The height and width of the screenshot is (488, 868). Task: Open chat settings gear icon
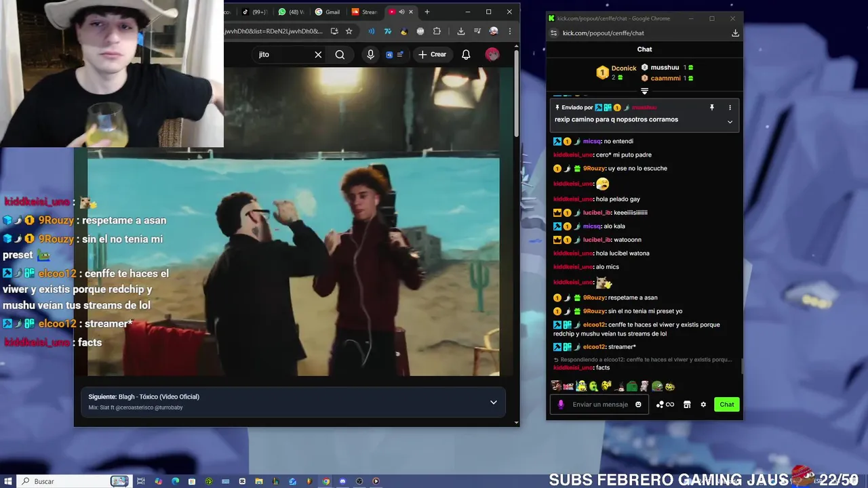click(703, 405)
